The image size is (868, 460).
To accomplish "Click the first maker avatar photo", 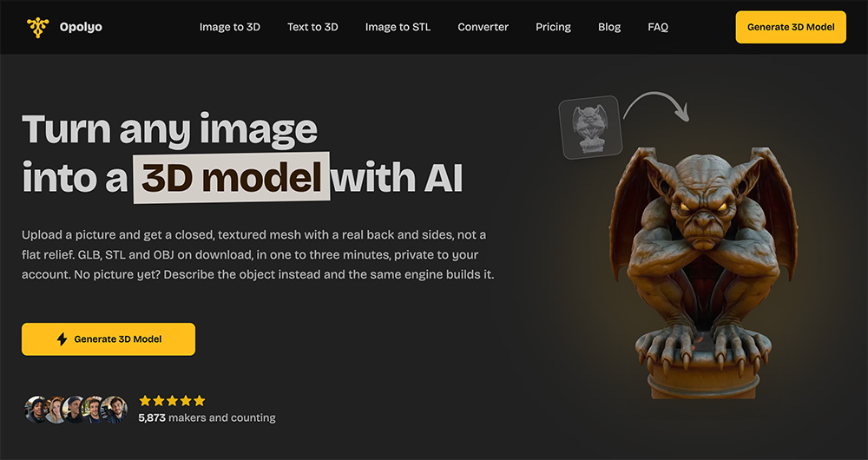I will [36, 410].
